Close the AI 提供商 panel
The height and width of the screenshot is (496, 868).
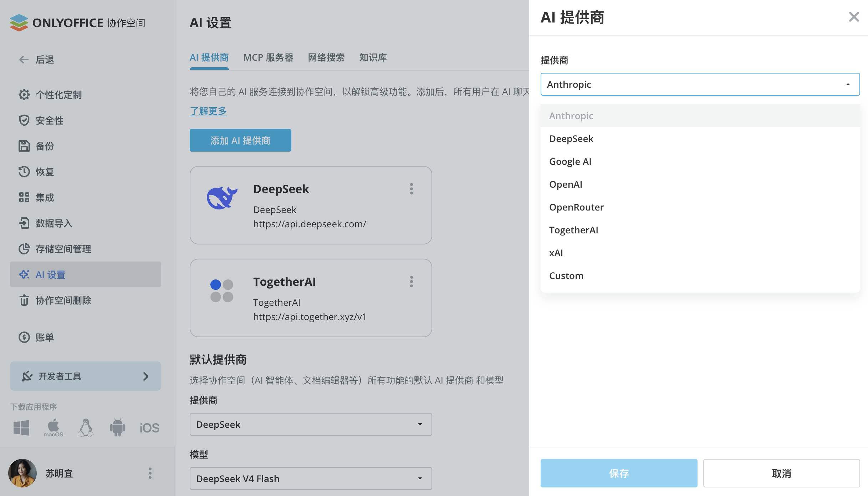point(854,17)
